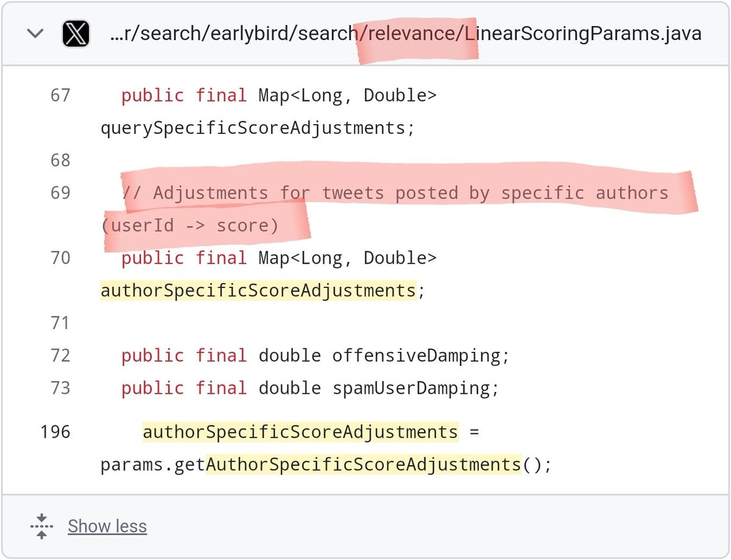
Task: Click line number 69 of the comment
Action: pos(60,193)
